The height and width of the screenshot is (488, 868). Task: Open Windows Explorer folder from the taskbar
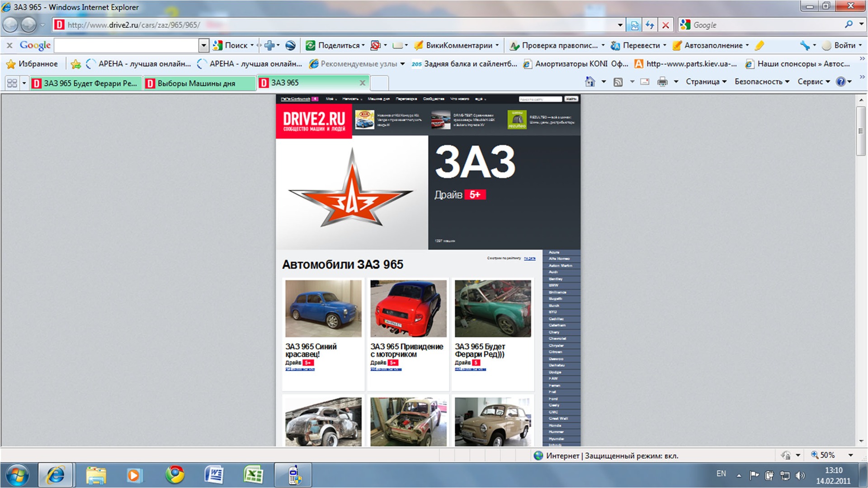point(96,475)
